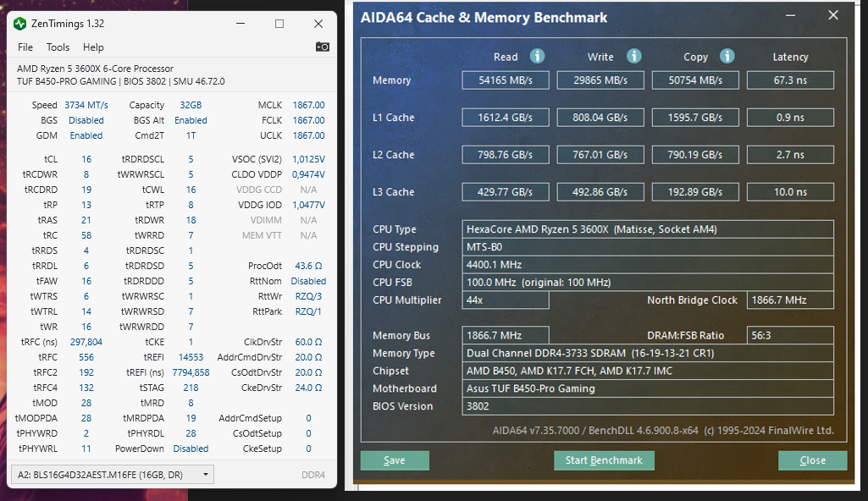The height and width of the screenshot is (501, 868).
Task: Minimize the ZenTimings window
Action: coord(240,24)
